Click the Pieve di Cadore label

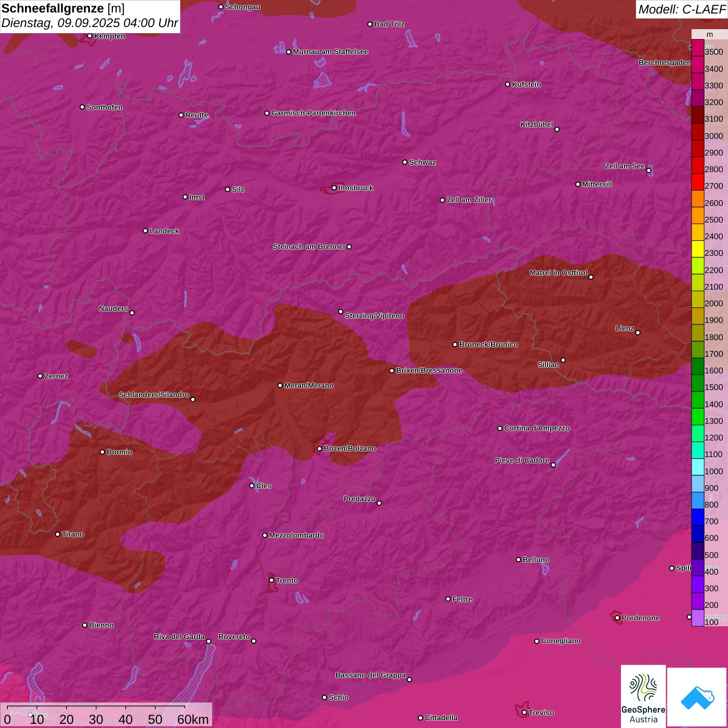(522, 460)
